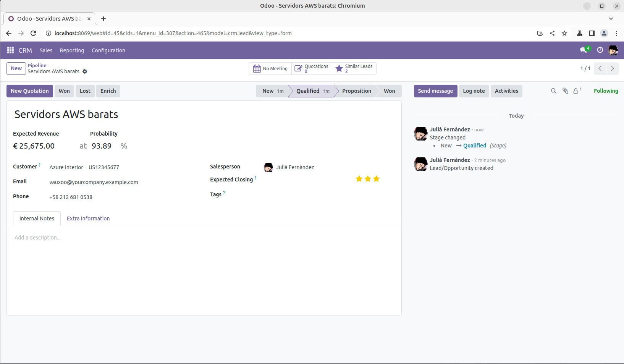
Task: Click the New Quotation button
Action: click(x=30, y=91)
